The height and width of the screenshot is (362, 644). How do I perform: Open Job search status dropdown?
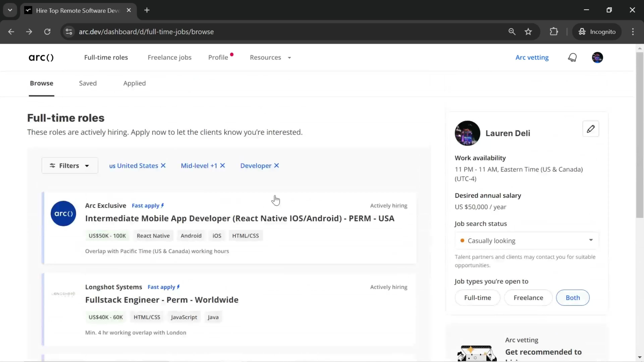pos(526,241)
